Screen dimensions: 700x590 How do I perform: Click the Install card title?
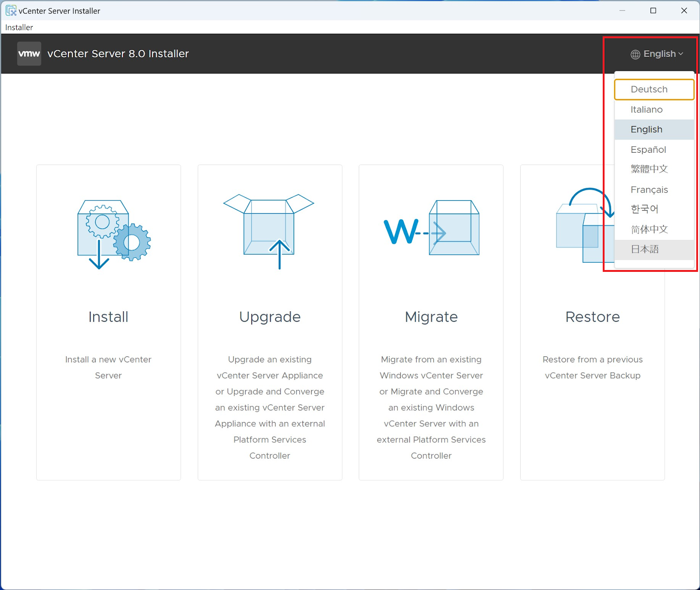108,317
